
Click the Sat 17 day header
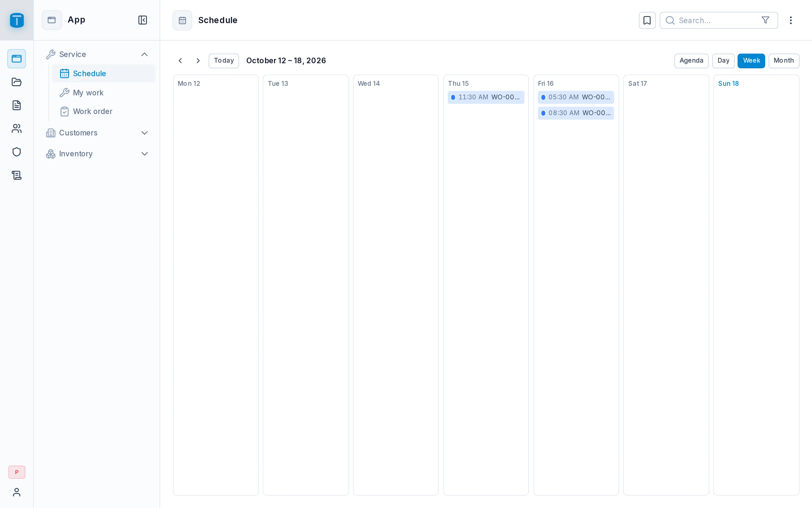coord(637,84)
